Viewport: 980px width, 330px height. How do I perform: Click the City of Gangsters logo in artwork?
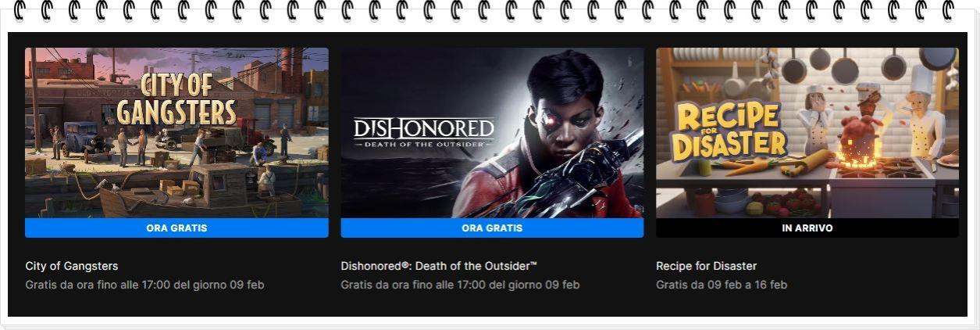176,100
